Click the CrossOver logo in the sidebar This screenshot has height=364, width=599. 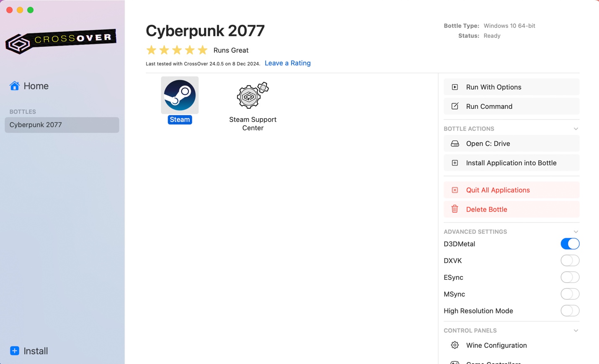61,41
